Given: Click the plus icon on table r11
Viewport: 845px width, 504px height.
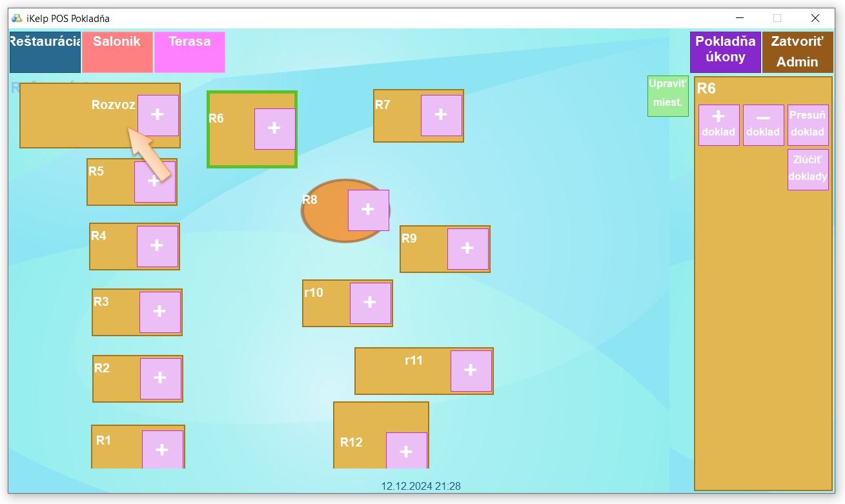Looking at the screenshot, I should 471,370.
